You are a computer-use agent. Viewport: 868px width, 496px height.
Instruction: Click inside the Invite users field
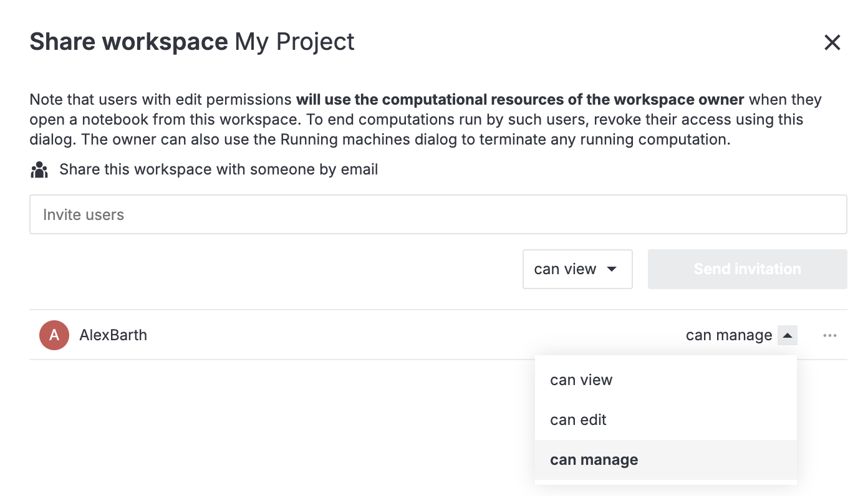point(436,214)
